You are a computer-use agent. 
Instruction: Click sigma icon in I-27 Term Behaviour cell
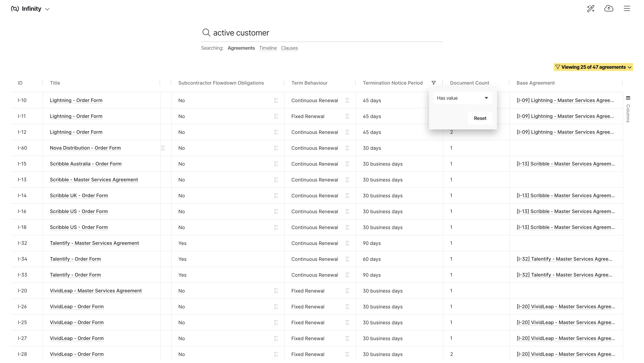(347, 338)
